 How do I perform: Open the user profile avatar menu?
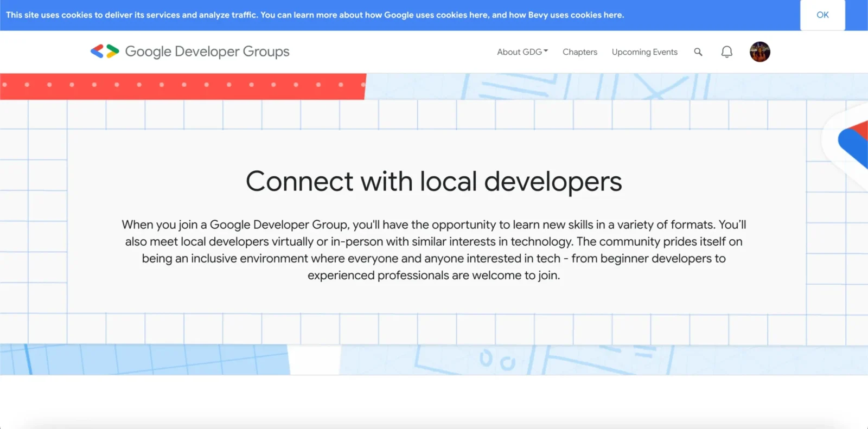tap(760, 52)
